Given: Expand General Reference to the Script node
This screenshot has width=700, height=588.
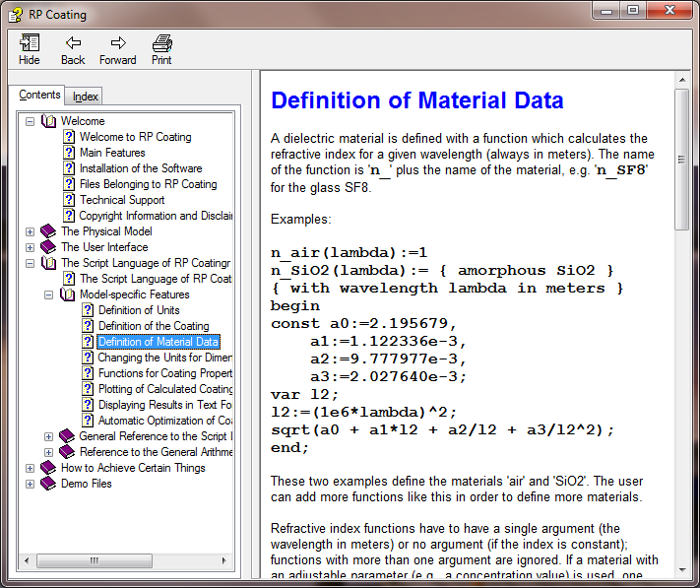Looking at the screenshot, I should pos(48,436).
